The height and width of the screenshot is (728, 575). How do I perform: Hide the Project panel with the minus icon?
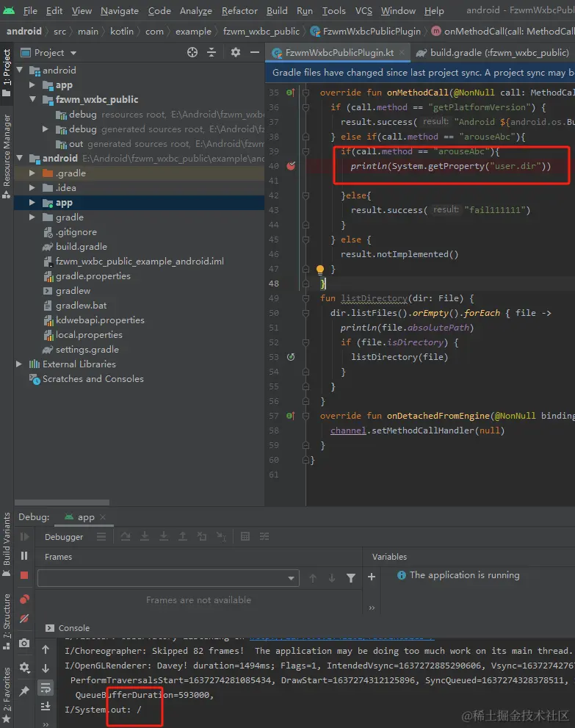tap(255, 52)
